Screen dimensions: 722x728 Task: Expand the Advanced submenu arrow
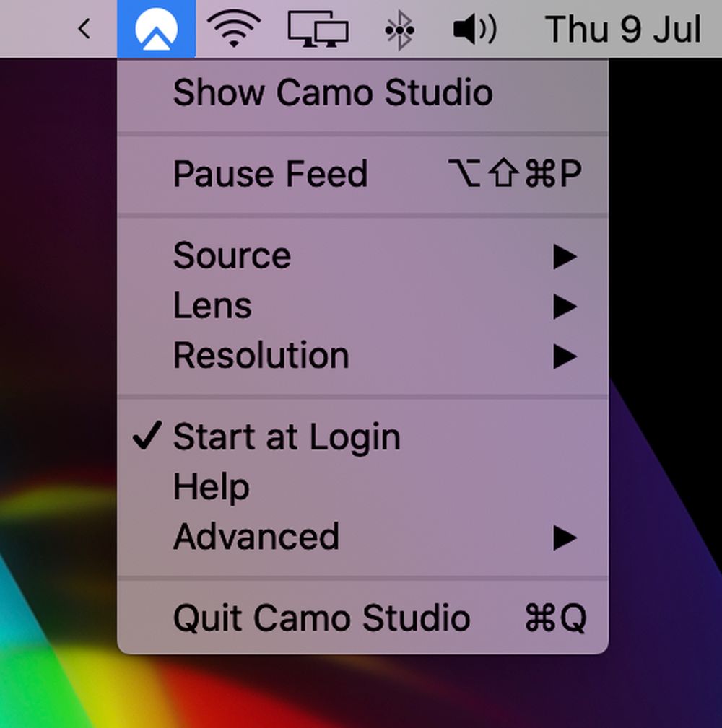coord(565,538)
